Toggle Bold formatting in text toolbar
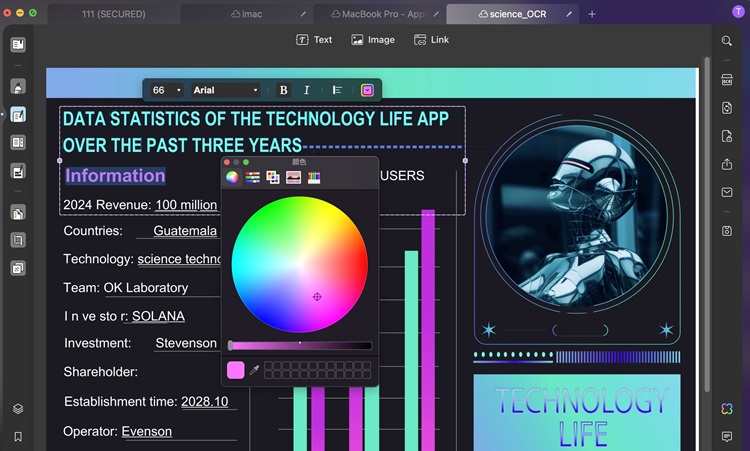Viewport: 750px width, 451px height. click(x=283, y=90)
